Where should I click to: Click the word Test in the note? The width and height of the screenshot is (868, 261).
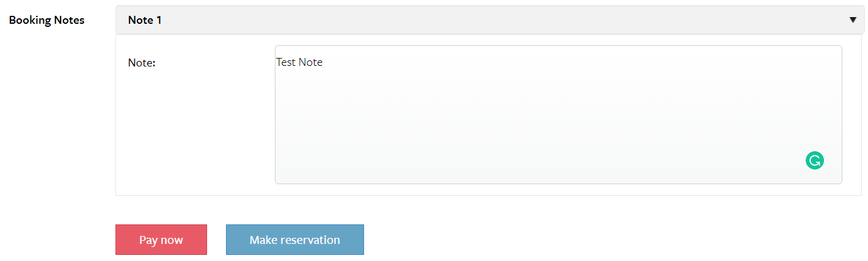286,62
